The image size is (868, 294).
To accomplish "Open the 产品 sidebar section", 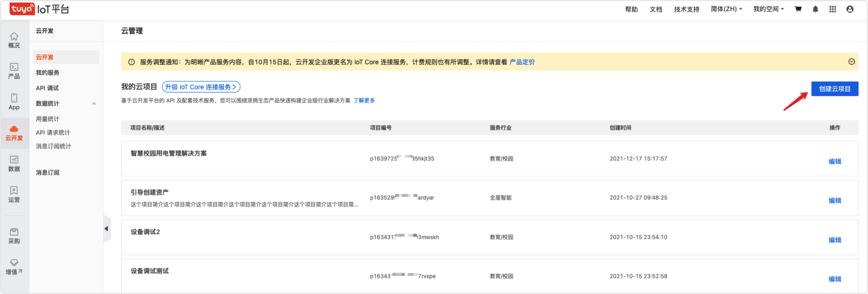I will pos(14,71).
